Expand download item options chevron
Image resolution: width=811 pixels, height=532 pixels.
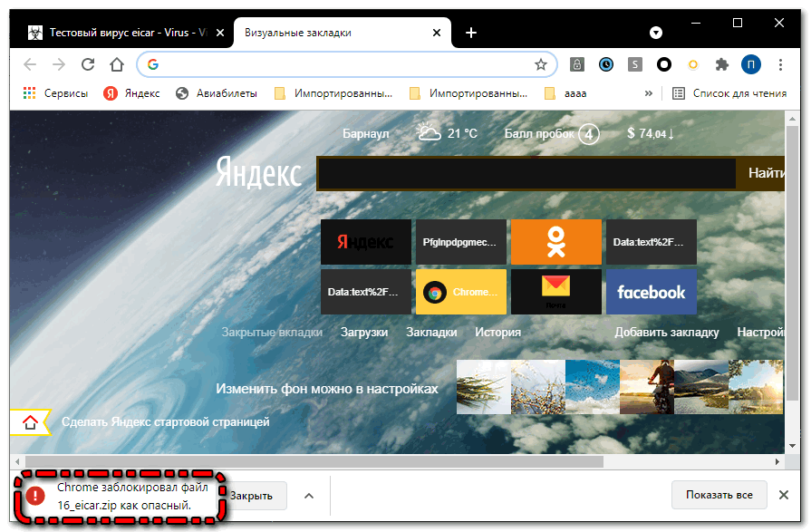[x=309, y=496]
